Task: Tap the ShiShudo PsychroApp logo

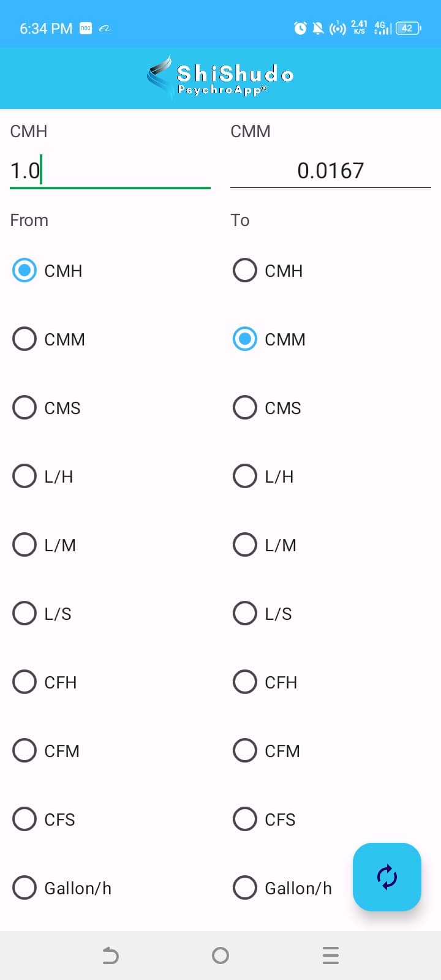Action: point(221,78)
